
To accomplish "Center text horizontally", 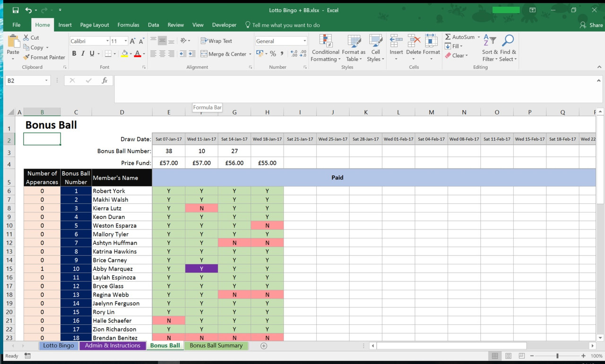I will pos(162,54).
